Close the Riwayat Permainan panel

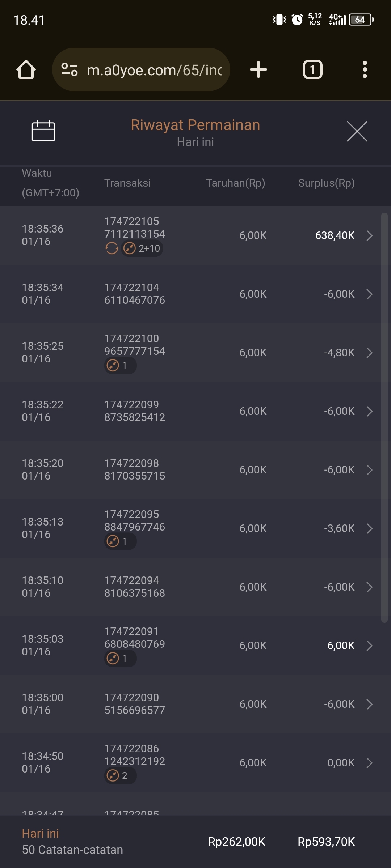coord(357,131)
